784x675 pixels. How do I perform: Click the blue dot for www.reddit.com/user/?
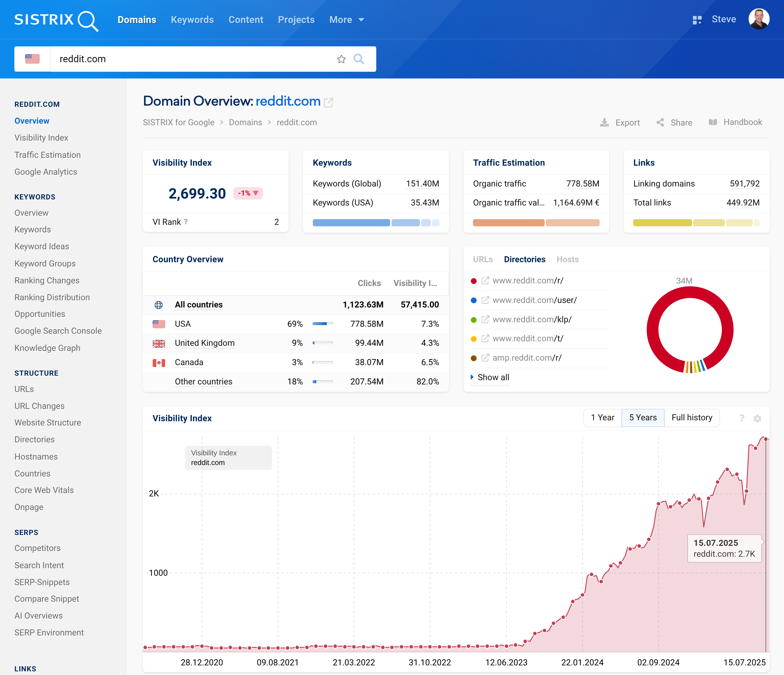[x=473, y=300]
